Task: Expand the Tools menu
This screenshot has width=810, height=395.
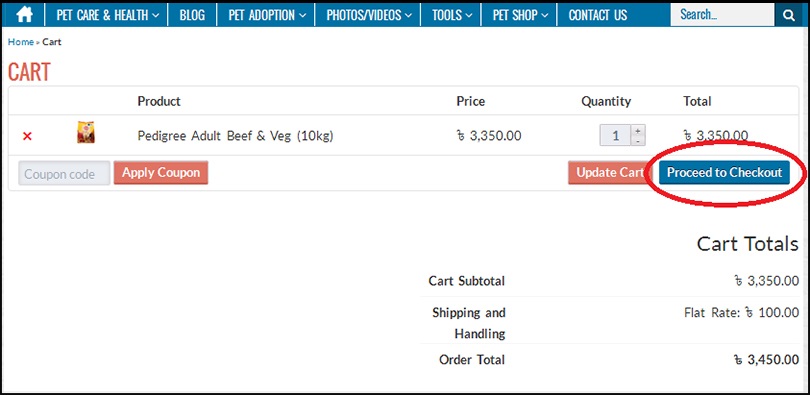Action: pyautogui.click(x=452, y=15)
